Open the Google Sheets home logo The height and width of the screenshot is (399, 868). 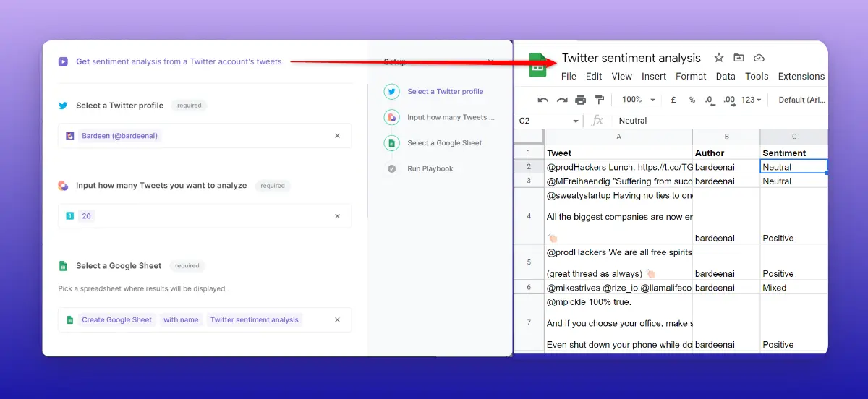click(537, 65)
